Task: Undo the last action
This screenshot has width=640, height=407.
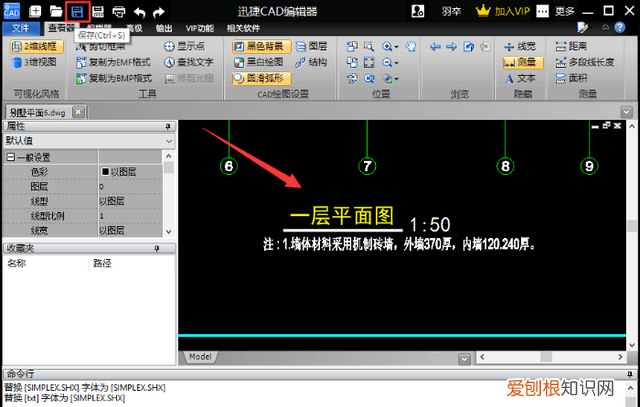Action: 140,12
